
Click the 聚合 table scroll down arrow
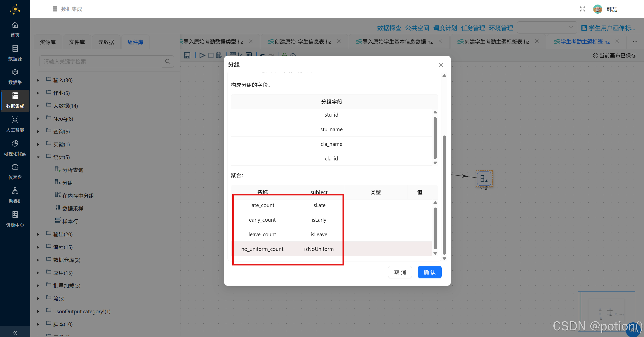tap(435, 253)
